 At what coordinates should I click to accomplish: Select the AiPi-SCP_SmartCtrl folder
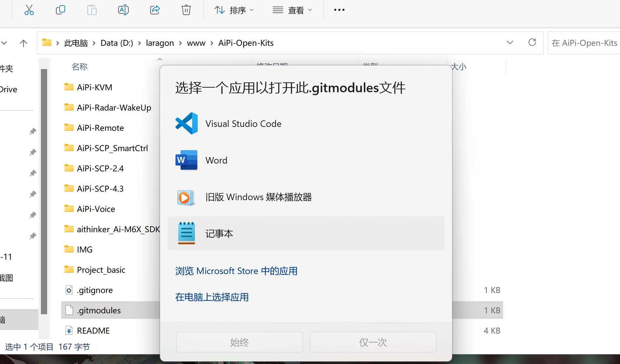[x=112, y=148]
